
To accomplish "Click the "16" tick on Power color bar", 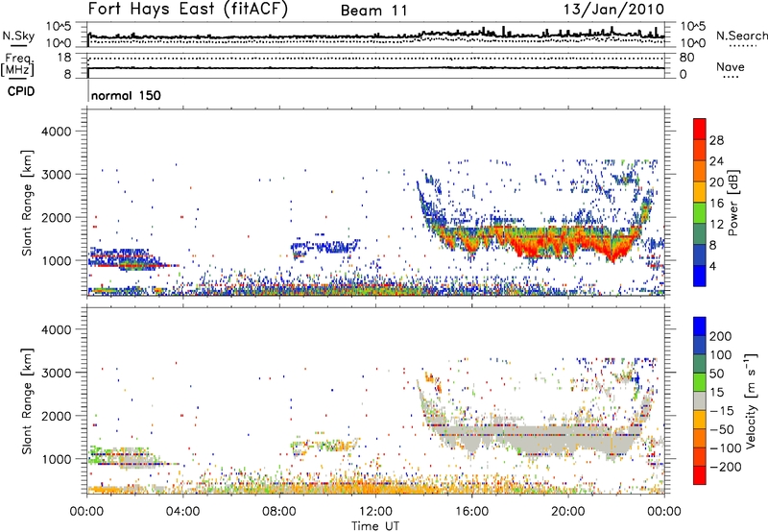I will (x=716, y=204).
